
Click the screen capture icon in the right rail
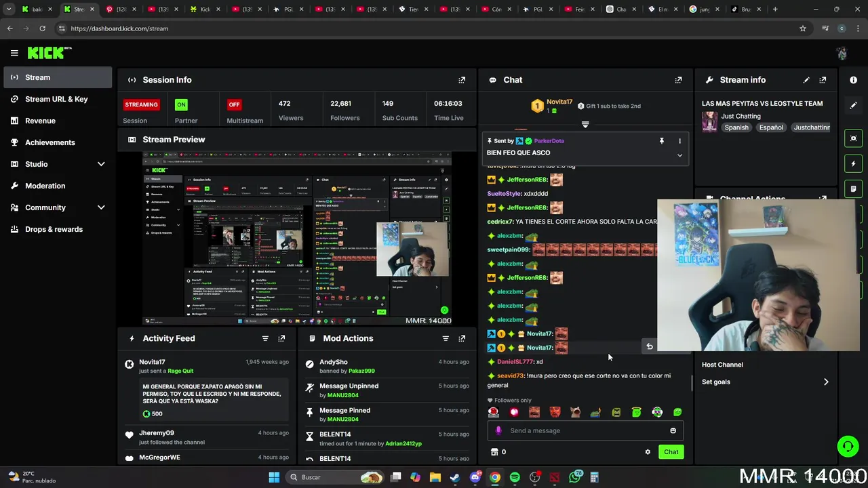853,138
